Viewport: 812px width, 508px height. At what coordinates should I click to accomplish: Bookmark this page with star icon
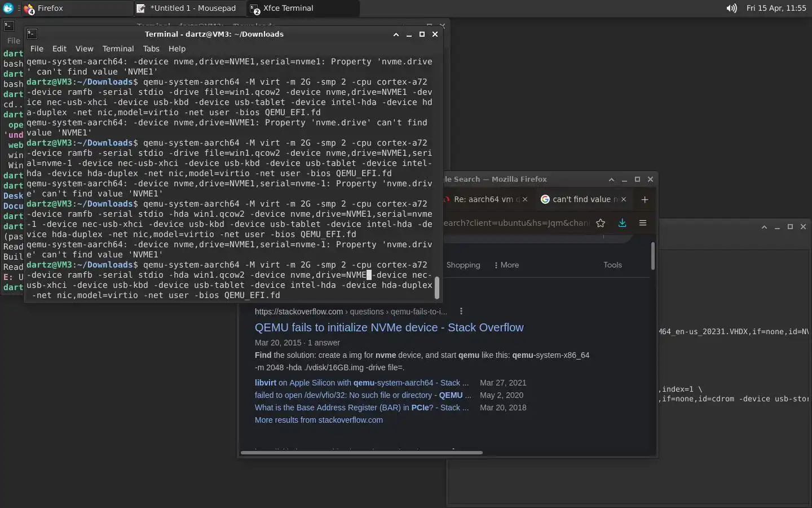(x=601, y=223)
